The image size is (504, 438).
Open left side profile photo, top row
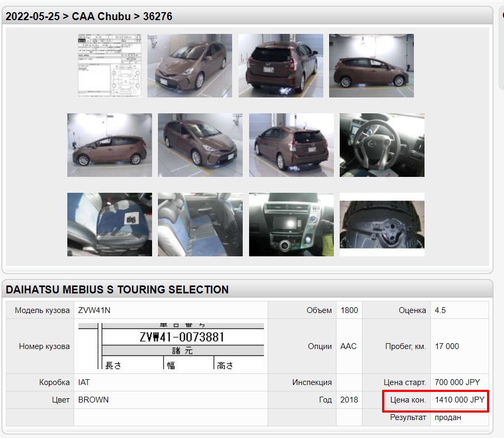click(372, 66)
